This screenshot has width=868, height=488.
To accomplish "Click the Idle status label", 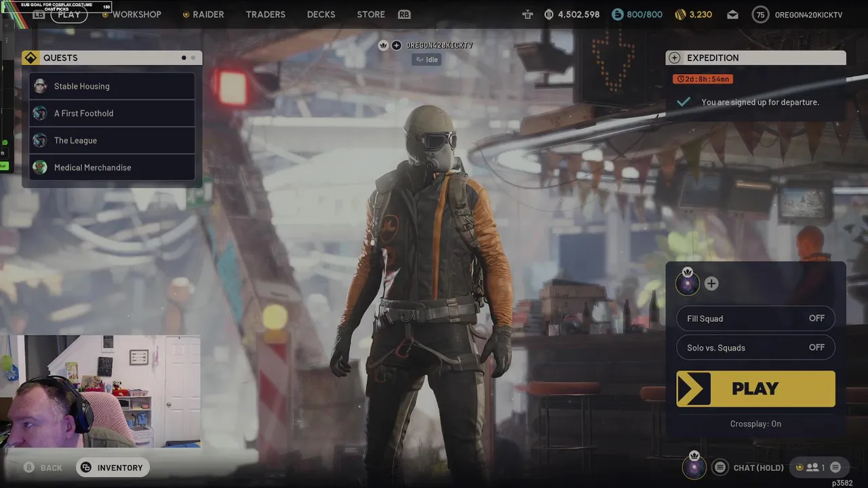I will pyautogui.click(x=427, y=60).
